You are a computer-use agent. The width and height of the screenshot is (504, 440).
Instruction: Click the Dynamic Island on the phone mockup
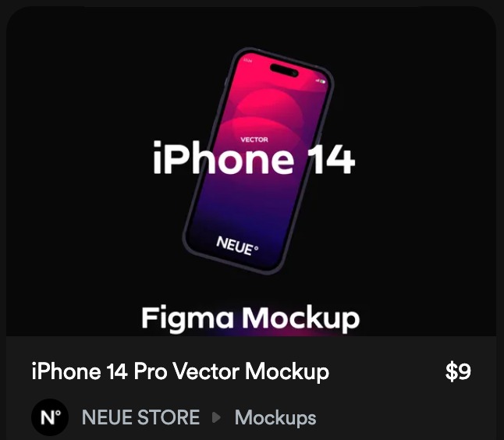[x=284, y=70]
